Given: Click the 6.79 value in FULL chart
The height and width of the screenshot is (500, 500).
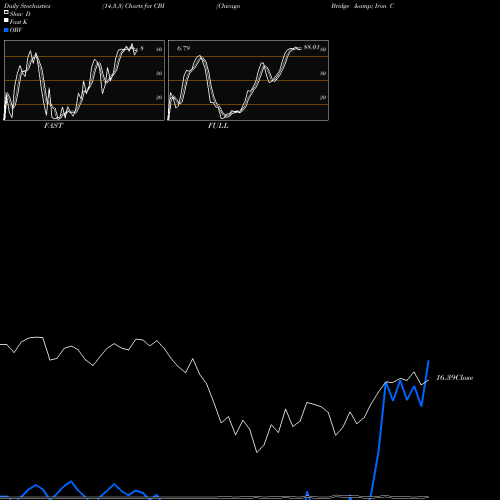Looking at the screenshot, I should (x=183, y=49).
